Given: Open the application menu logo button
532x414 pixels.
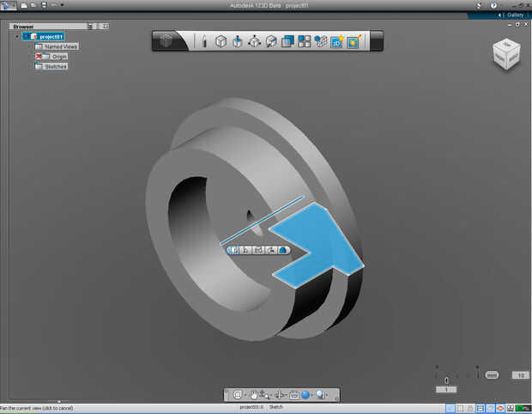Looking at the screenshot, I should click(x=6, y=5).
